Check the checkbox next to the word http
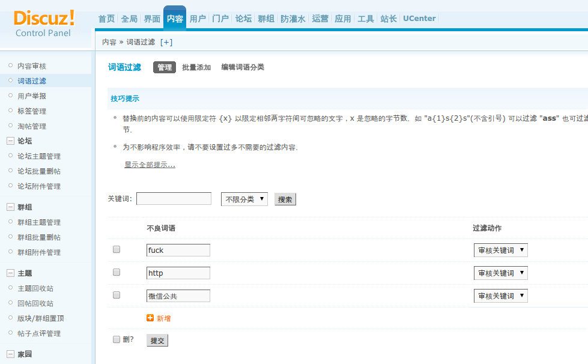 coord(116,272)
